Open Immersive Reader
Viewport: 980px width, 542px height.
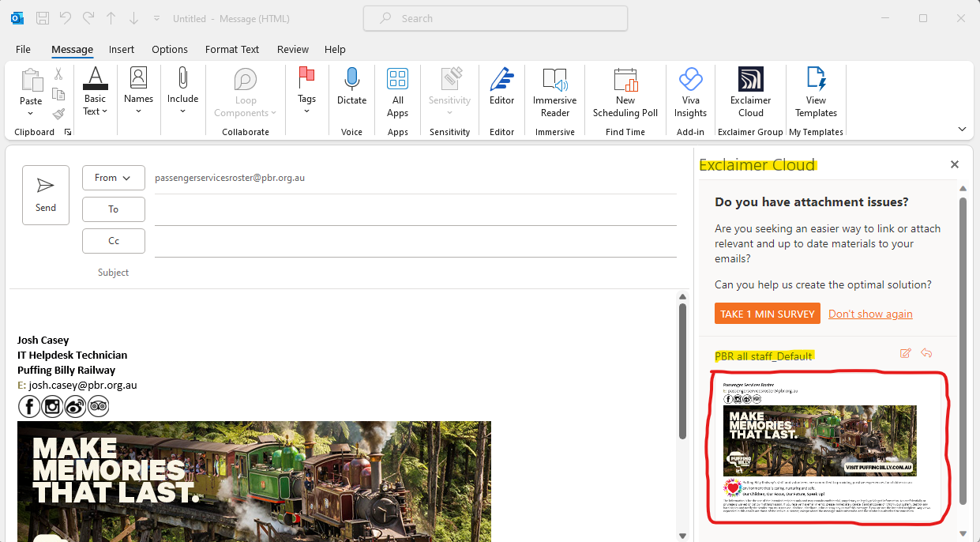click(555, 92)
